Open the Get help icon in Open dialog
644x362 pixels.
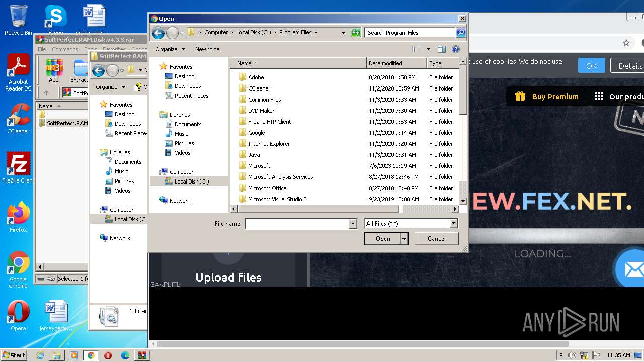pyautogui.click(x=456, y=49)
